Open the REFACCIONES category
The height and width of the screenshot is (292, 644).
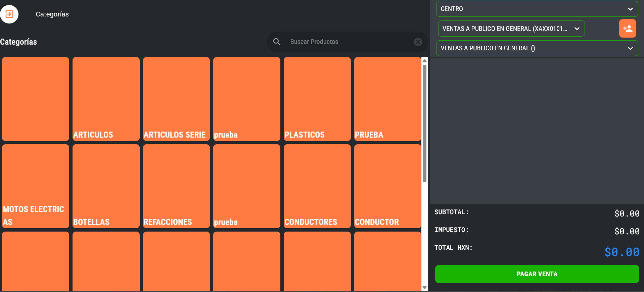pos(176,186)
